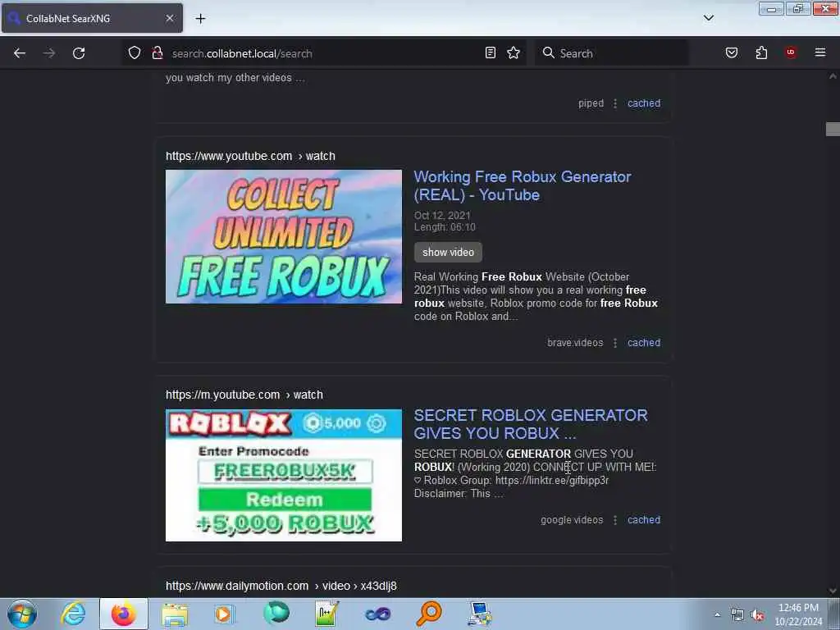
Task: View site security lock information
Action: (157, 52)
